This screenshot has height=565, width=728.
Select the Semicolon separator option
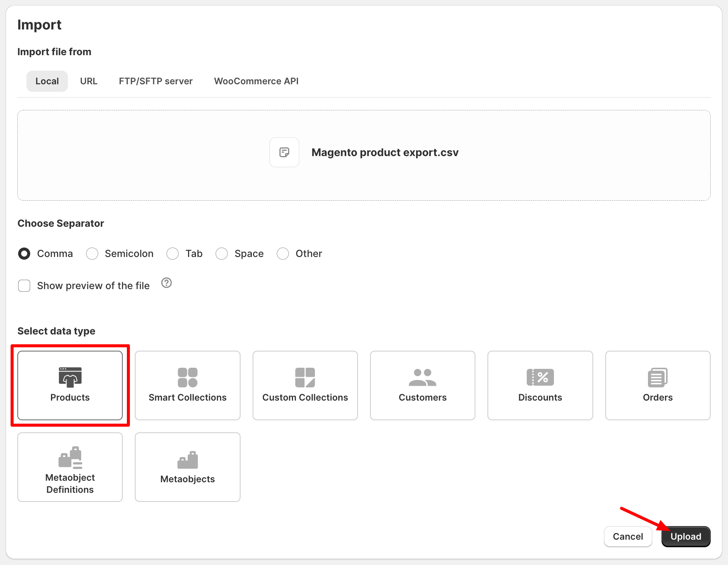coord(92,254)
